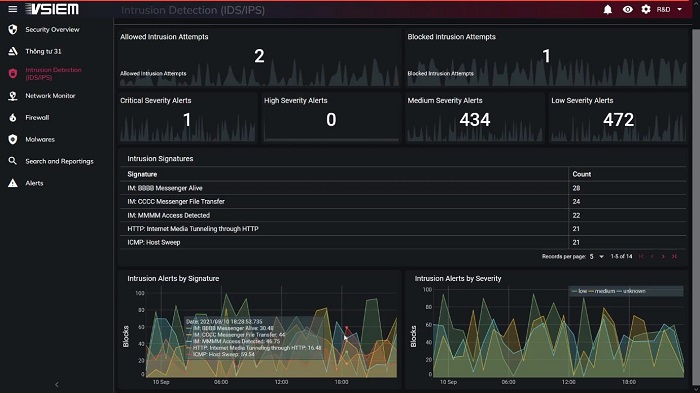
Task: Expand the R&D user dropdown
Action: pyautogui.click(x=669, y=9)
